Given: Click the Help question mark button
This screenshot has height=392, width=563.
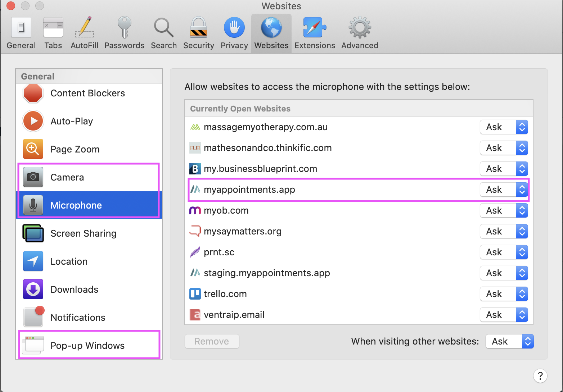Looking at the screenshot, I should click(x=540, y=376).
